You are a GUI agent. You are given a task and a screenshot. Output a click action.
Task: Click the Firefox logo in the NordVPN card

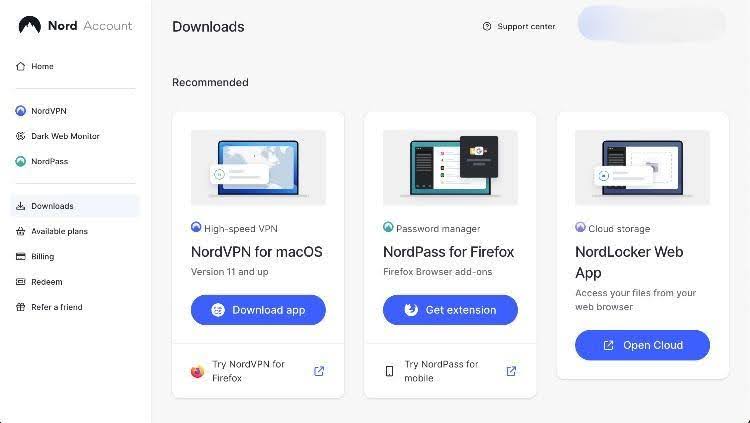[198, 371]
